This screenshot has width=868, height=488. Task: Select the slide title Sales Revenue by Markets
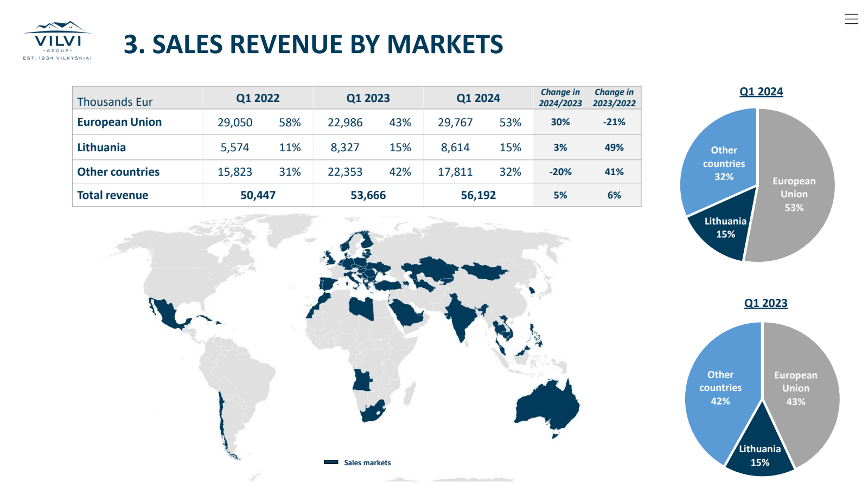coord(314,44)
